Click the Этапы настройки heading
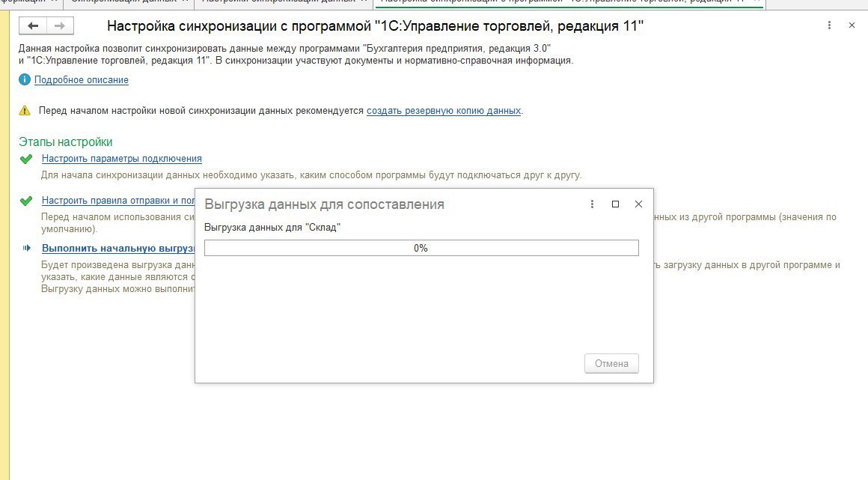 click(x=65, y=142)
